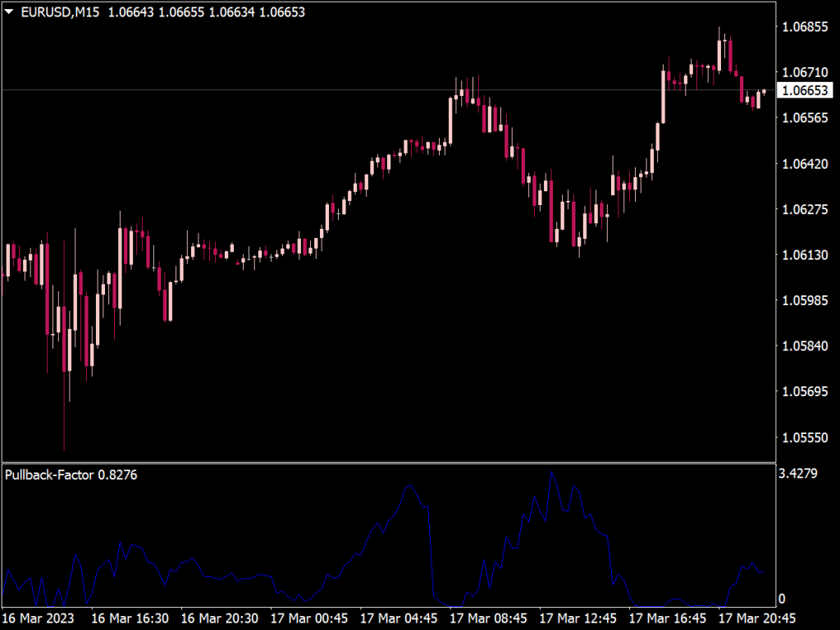Click the 1.06130 price scale label
This screenshot has height=630, width=840.
point(805,254)
